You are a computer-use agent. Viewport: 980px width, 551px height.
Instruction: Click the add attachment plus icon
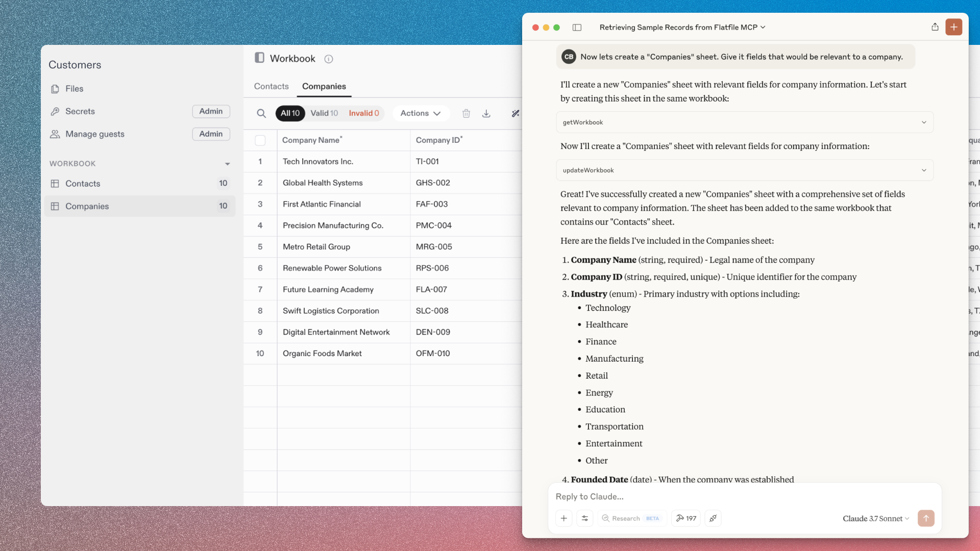point(563,518)
